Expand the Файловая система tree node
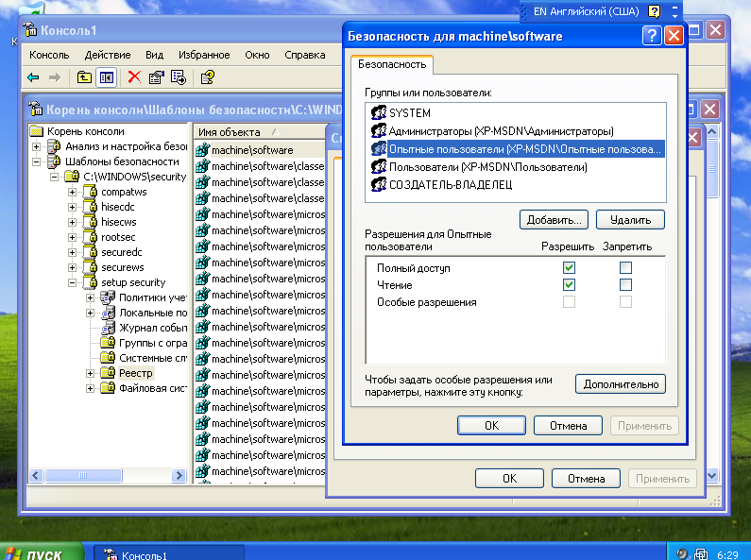 (x=90, y=389)
